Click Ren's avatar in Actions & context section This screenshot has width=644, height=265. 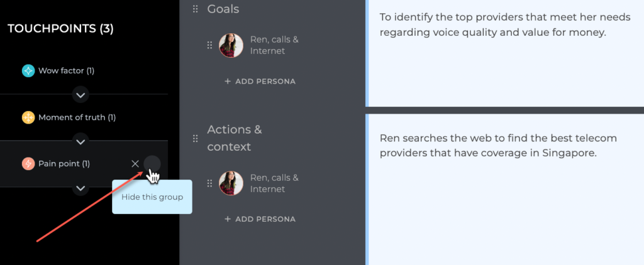click(231, 183)
